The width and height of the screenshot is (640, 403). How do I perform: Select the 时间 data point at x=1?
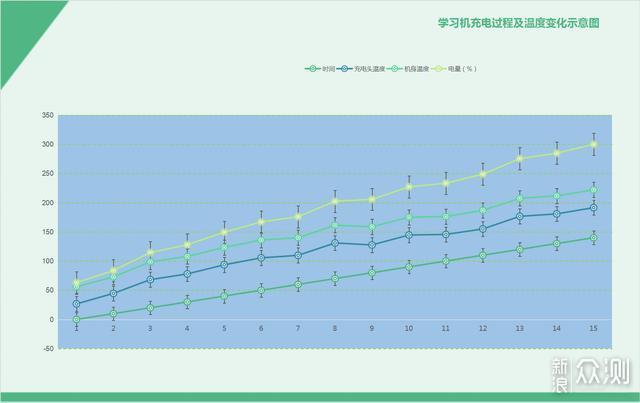point(76,320)
